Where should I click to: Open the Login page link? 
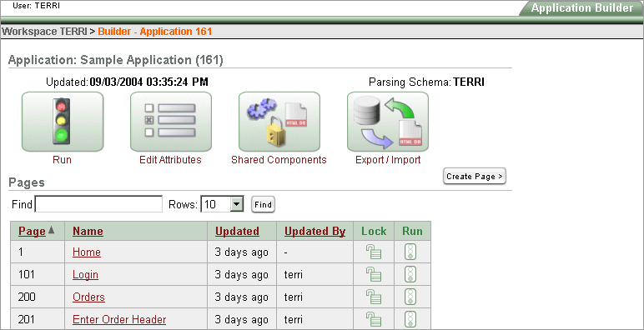pos(85,275)
